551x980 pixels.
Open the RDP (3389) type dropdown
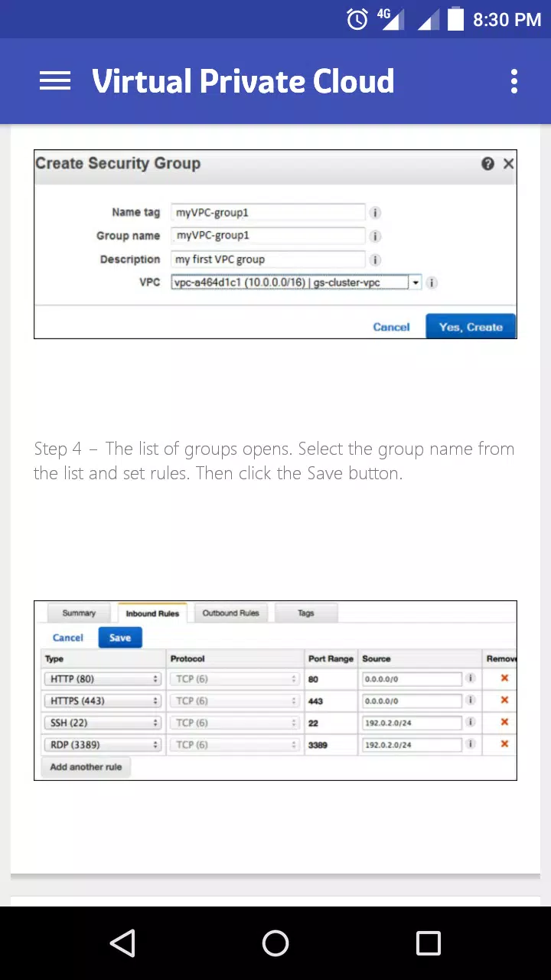[x=103, y=745]
